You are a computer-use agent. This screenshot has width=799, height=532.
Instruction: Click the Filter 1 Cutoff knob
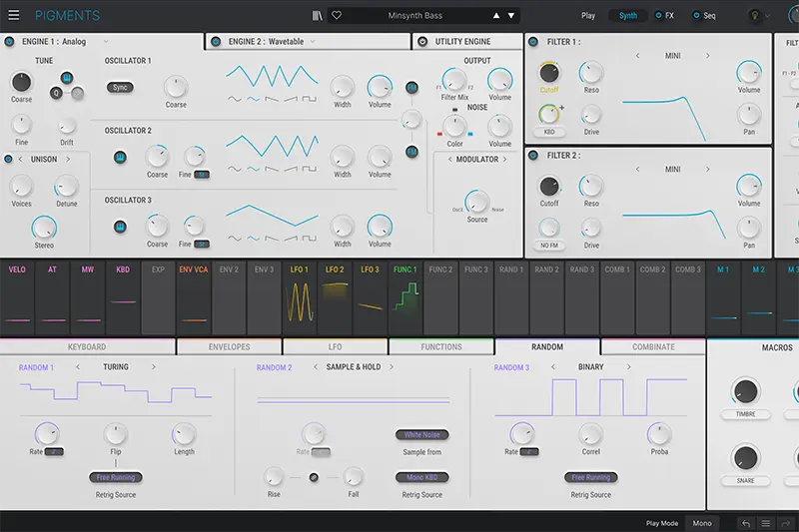coord(549,73)
